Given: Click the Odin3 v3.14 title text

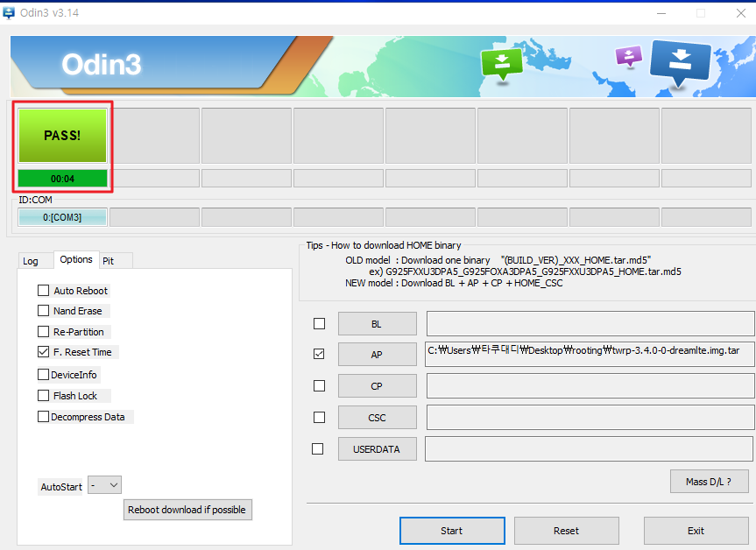Looking at the screenshot, I should point(49,13).
